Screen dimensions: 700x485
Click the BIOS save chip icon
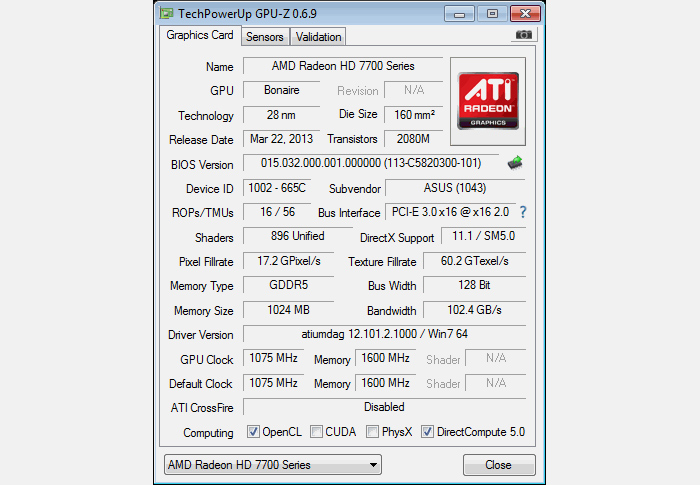(515, 163)
